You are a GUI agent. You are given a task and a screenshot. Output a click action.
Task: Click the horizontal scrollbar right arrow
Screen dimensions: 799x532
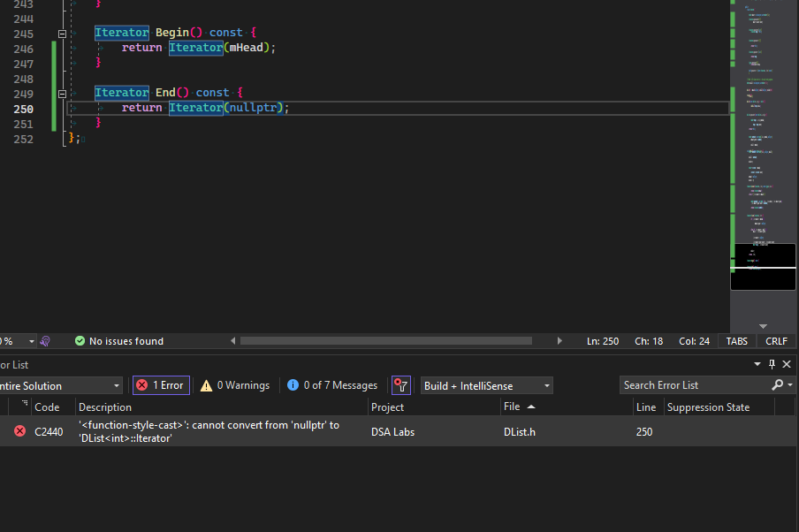click(x=559, y=340)
